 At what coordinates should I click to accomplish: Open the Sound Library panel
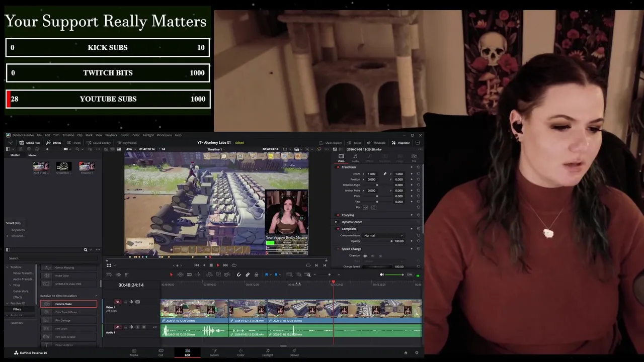(99, 143)
